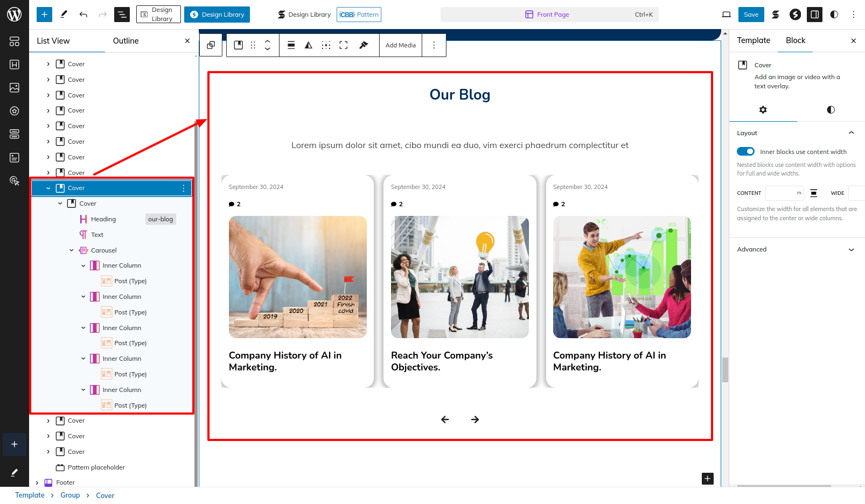Click the Add Media button
This screenshot has height=504, width=865.
tap(400, 45)
